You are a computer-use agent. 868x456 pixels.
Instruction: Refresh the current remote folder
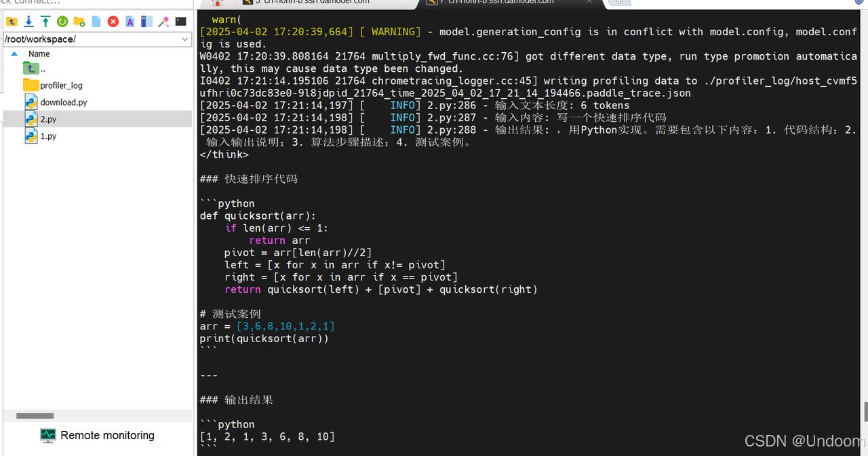point(62,22)
